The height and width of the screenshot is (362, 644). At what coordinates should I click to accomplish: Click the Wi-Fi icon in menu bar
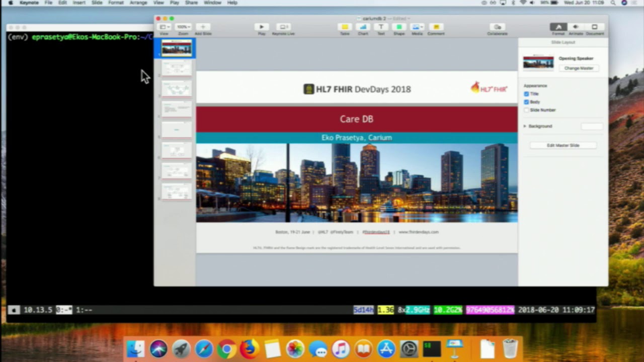(x=523, y=3)
